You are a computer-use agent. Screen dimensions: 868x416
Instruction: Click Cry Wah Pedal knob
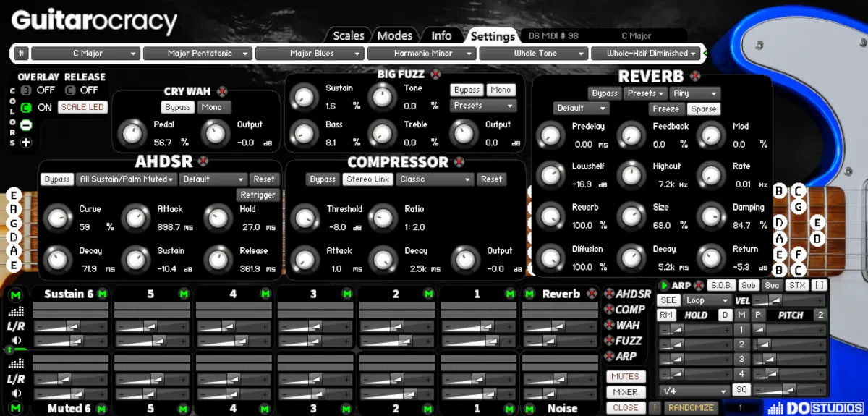[132, 133]
